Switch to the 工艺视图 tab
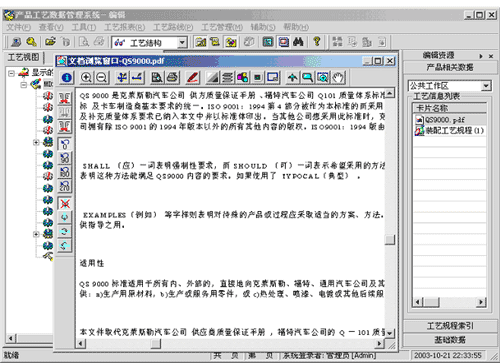The image size is (500, 363). [x=23, y=57]
